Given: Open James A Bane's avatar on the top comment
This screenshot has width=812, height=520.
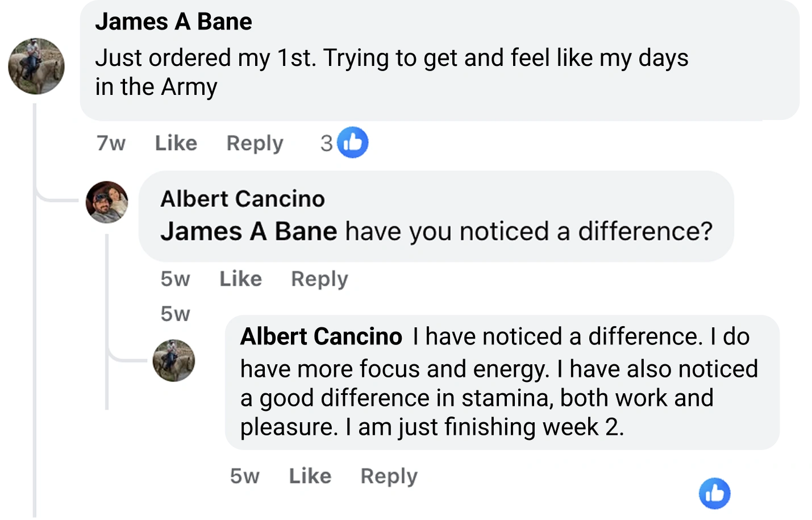Looking at the screenshot, I should click(x=36, y=66).
